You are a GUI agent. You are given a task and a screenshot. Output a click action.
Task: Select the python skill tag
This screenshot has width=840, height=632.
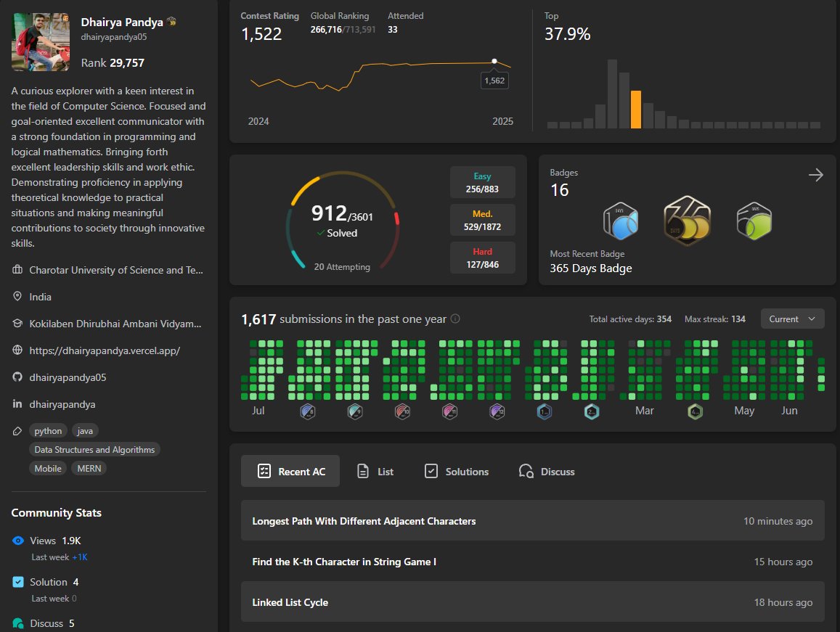coord(48,430)
